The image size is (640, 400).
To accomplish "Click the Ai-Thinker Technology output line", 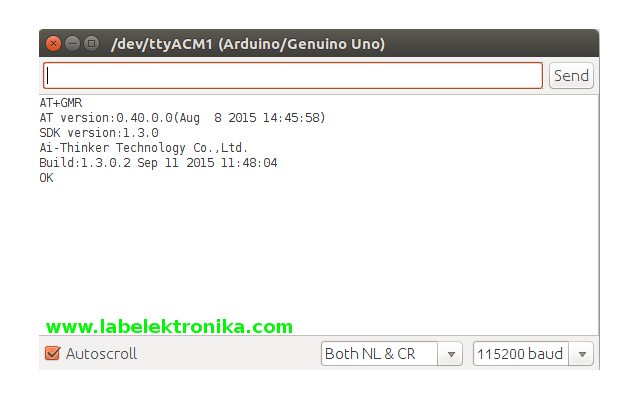I will pos(144,148).
